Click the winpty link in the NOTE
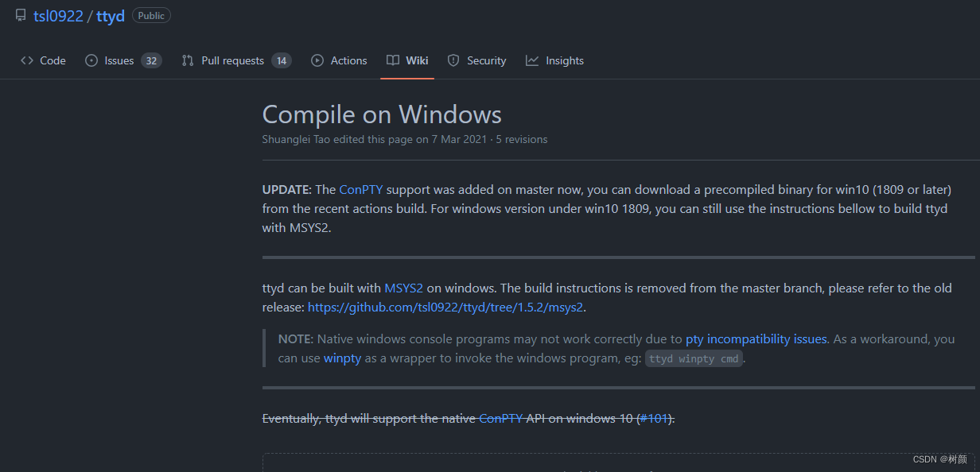980x472 pixels. pos(342,358)
